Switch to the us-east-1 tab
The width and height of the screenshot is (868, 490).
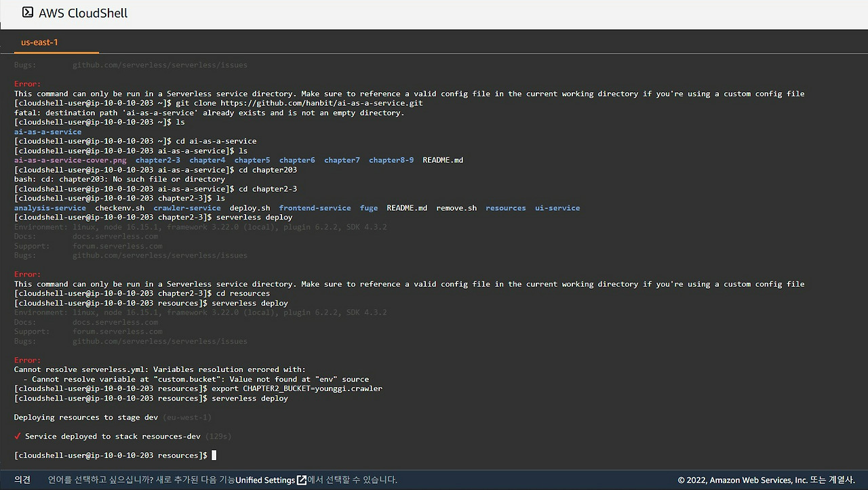point(39,42)
